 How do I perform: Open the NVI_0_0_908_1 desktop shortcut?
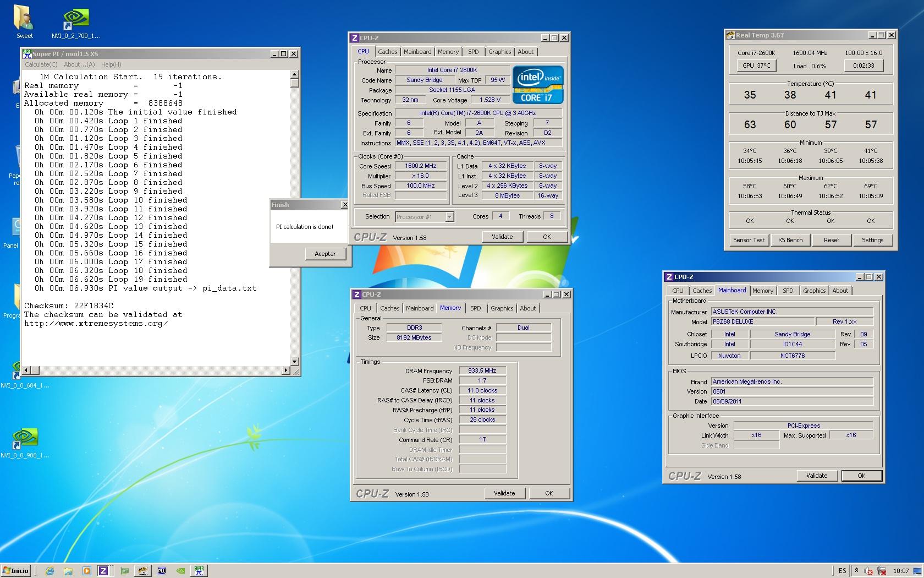tap(25, 443)
